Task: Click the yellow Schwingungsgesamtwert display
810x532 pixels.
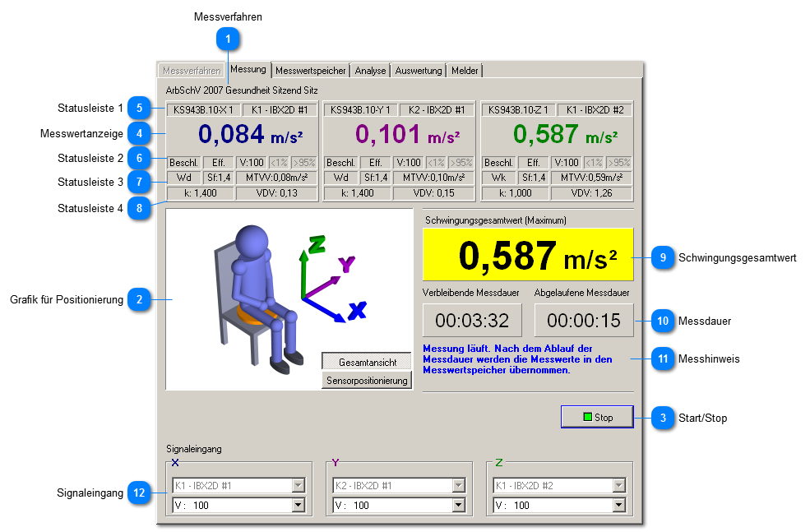Action: (x=528, y=256)
